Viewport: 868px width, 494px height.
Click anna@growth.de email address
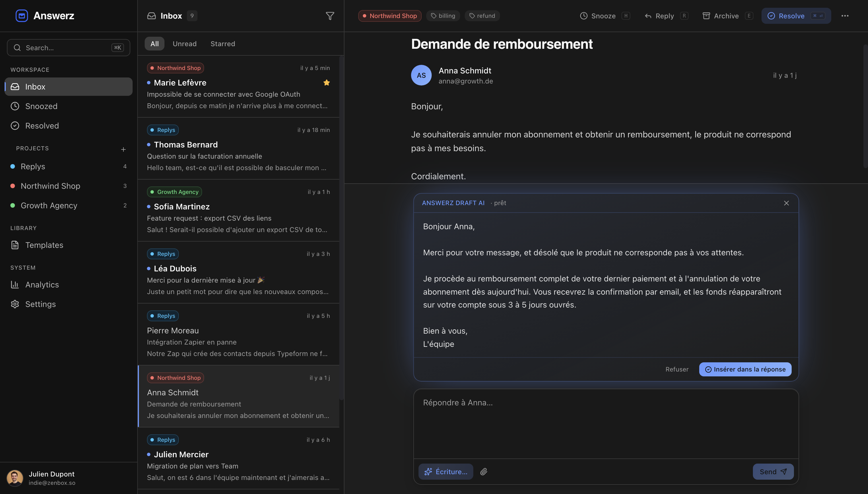coord(466,81)
